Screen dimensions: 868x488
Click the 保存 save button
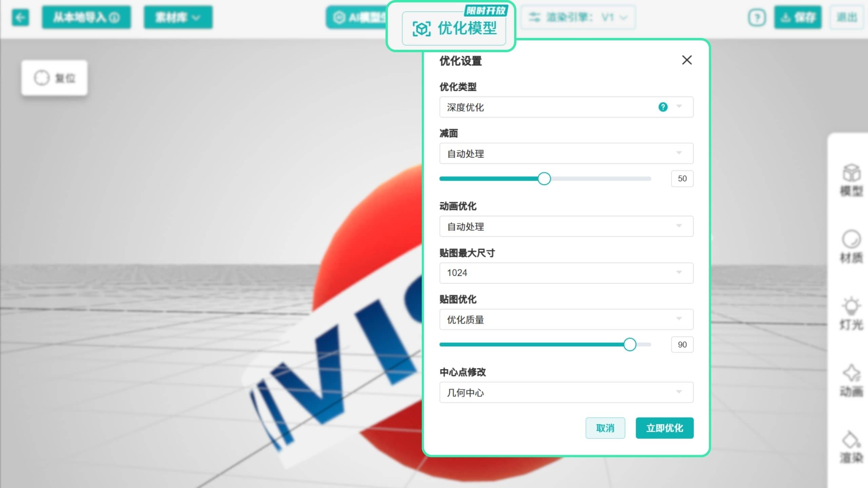tap(798, 17)
